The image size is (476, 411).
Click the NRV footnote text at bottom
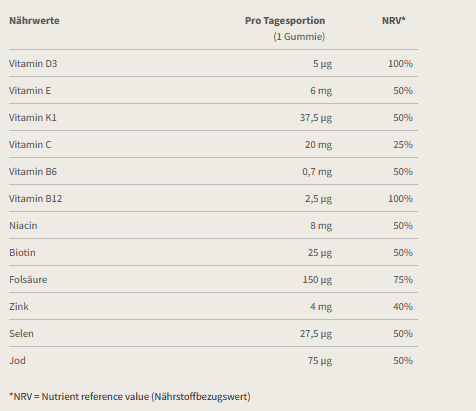tap(130, 396)
